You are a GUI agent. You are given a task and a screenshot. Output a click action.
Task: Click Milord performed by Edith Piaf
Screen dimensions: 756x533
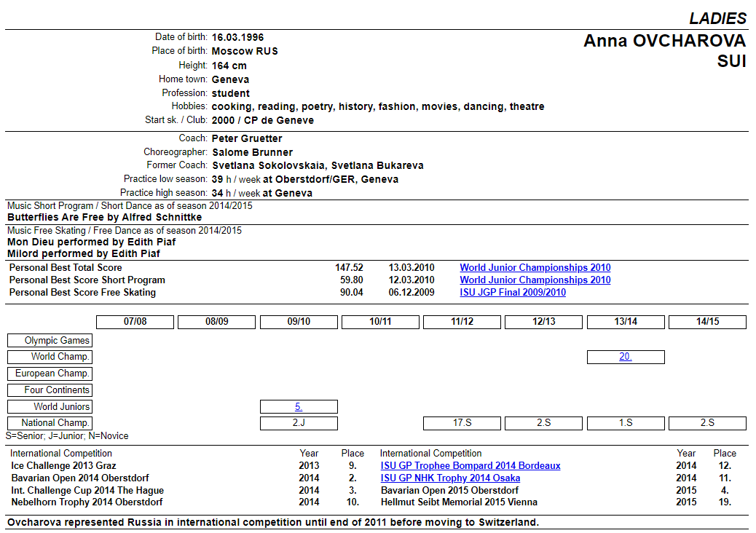[84, 253]
